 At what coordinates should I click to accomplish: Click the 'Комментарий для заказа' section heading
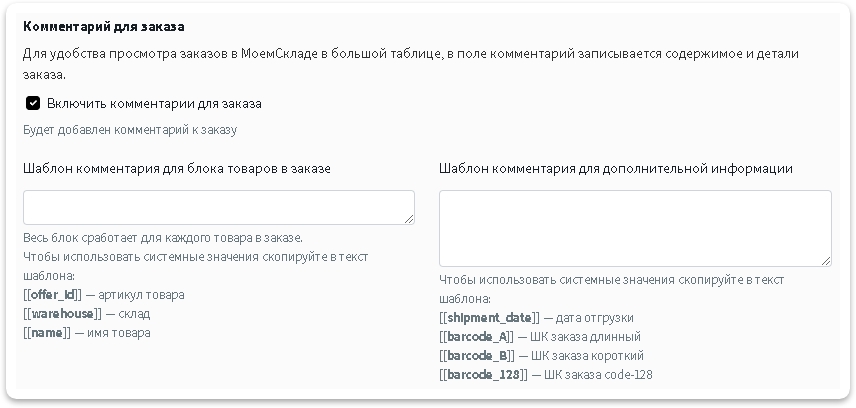(x=104, y=27)
